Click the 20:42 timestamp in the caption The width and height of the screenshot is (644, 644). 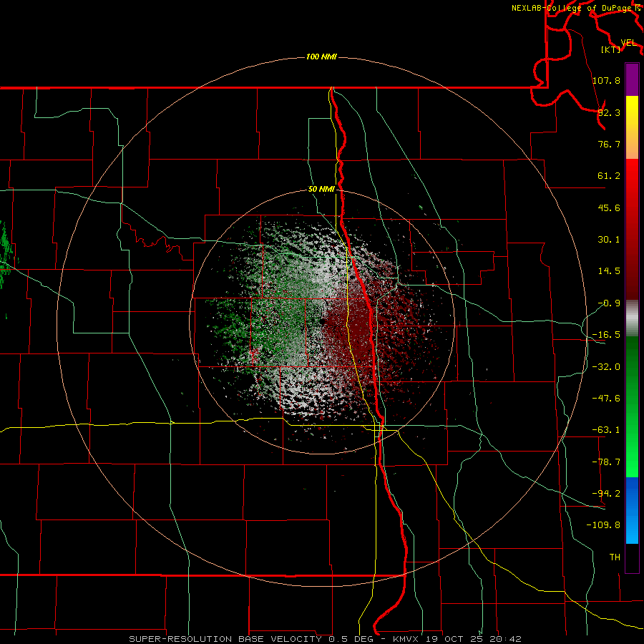click(x=507, y=639)
